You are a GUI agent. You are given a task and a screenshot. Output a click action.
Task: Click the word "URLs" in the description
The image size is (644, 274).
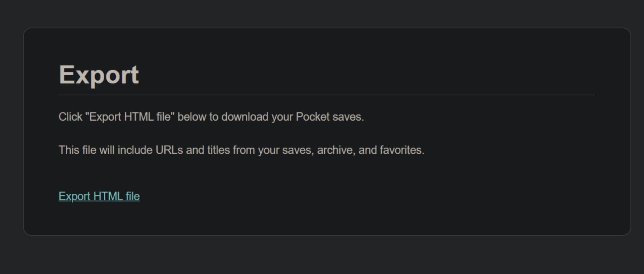click(x=169, y=150)
